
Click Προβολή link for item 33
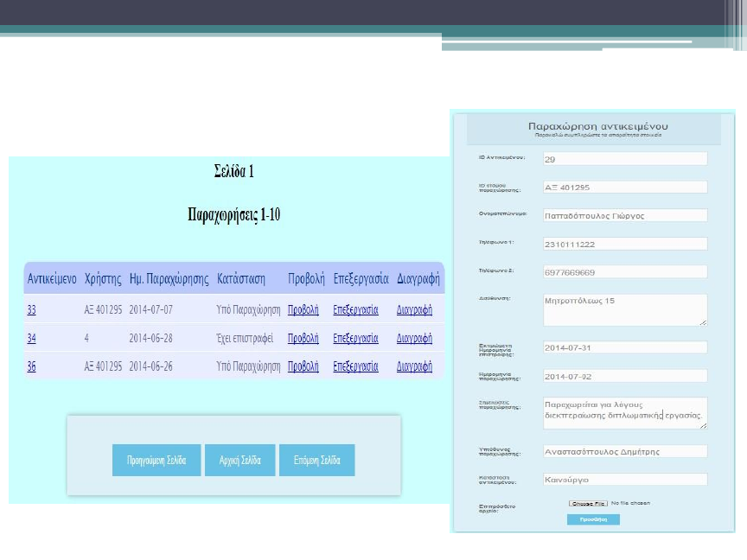tap(303, 310)
